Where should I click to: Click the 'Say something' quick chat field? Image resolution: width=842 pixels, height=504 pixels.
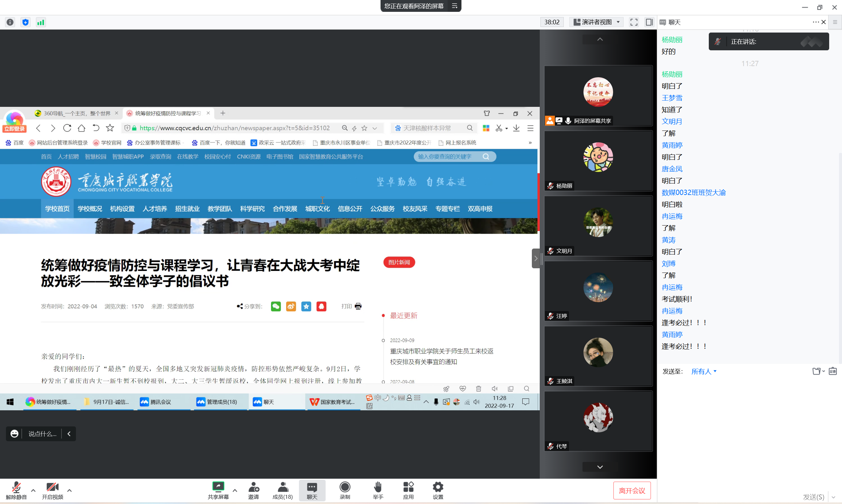click(x=42, y=434)
